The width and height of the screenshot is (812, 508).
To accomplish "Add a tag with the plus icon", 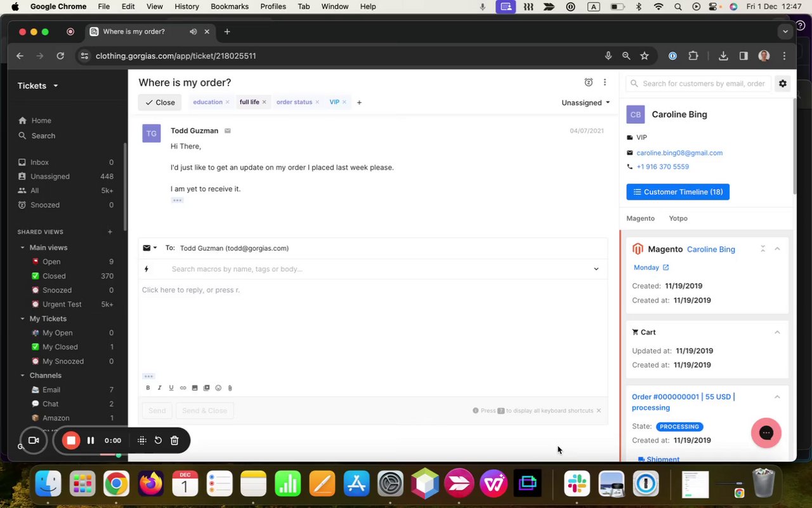I will [x=359, y=102].
